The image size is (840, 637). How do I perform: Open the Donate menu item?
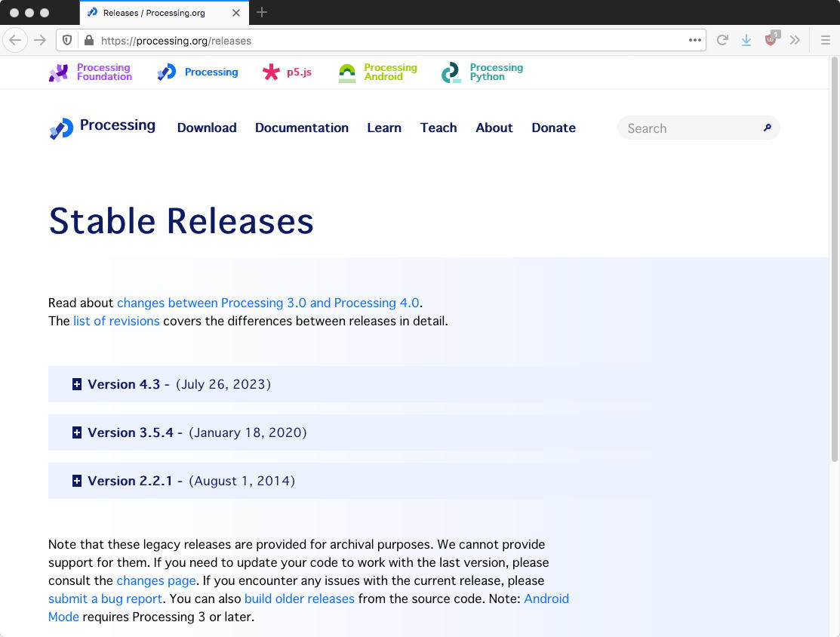pos(553,128)
